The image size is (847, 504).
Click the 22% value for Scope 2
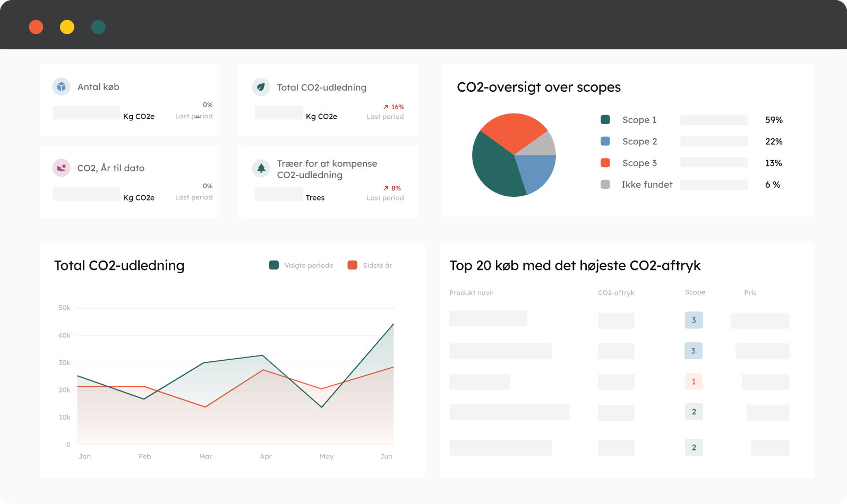(774, 142)
